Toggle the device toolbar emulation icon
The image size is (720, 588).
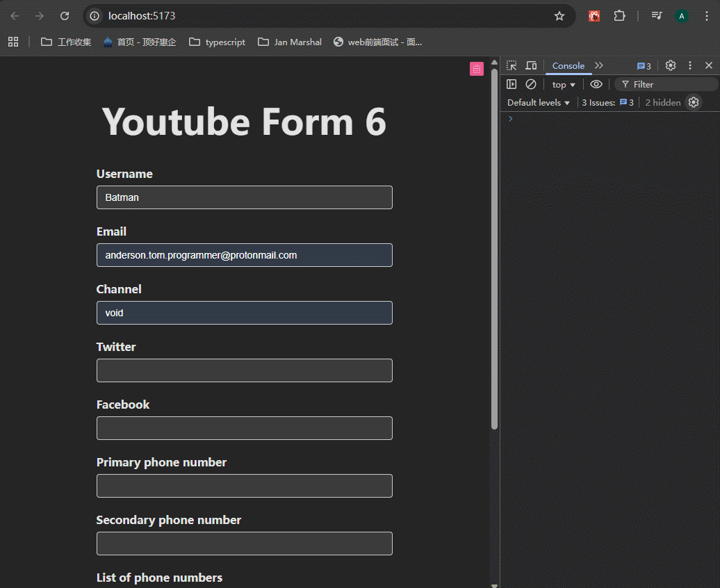531,65
